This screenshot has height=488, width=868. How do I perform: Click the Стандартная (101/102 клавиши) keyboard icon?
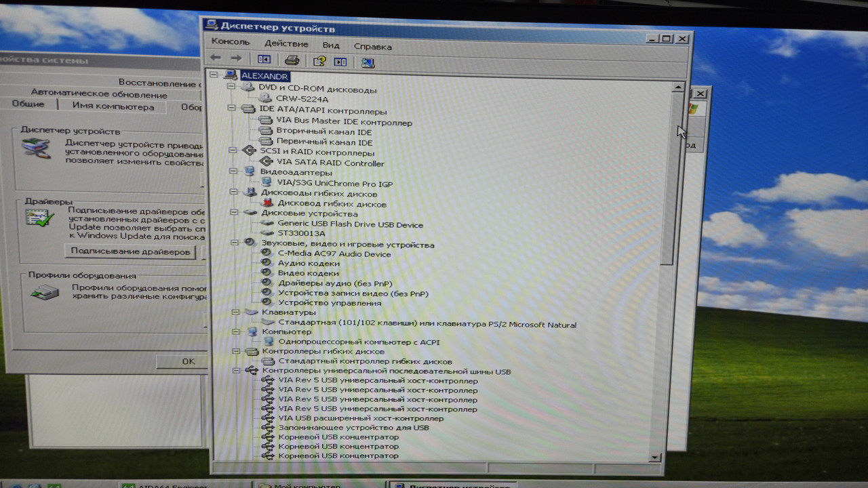[268, 323]
